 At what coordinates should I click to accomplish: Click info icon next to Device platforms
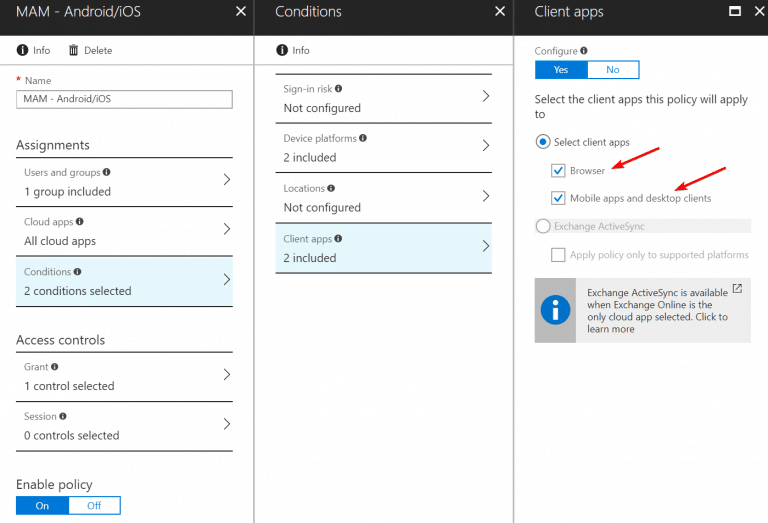(x=363, y=138)
